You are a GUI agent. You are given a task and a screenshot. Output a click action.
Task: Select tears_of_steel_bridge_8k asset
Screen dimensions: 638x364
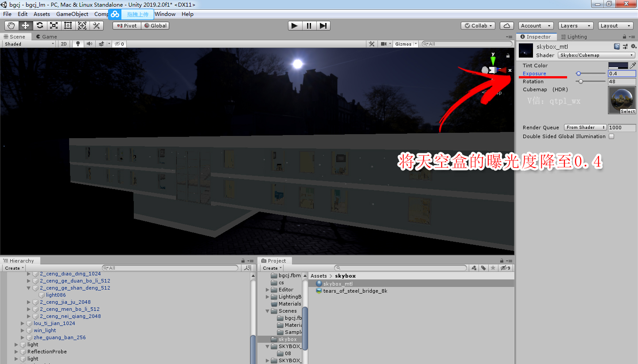pos(355,291)
